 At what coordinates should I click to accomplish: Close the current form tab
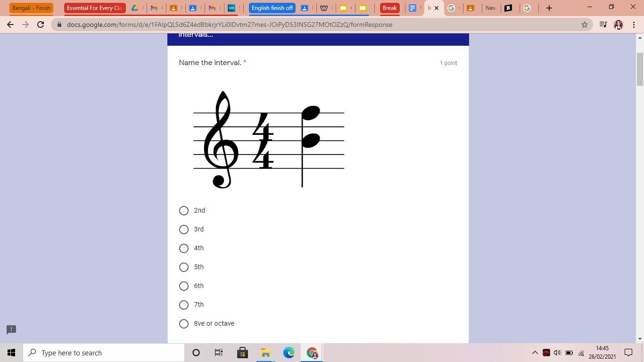point(437,8)
